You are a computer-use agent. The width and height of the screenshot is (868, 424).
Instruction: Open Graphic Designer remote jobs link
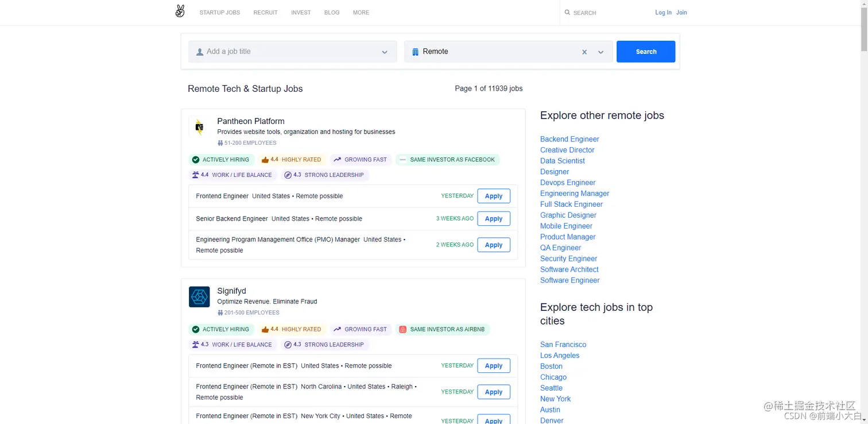568,215
